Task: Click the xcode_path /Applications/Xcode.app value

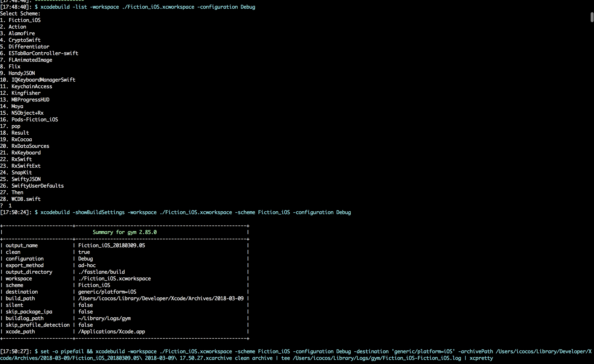Action: (x=111, y=332)
